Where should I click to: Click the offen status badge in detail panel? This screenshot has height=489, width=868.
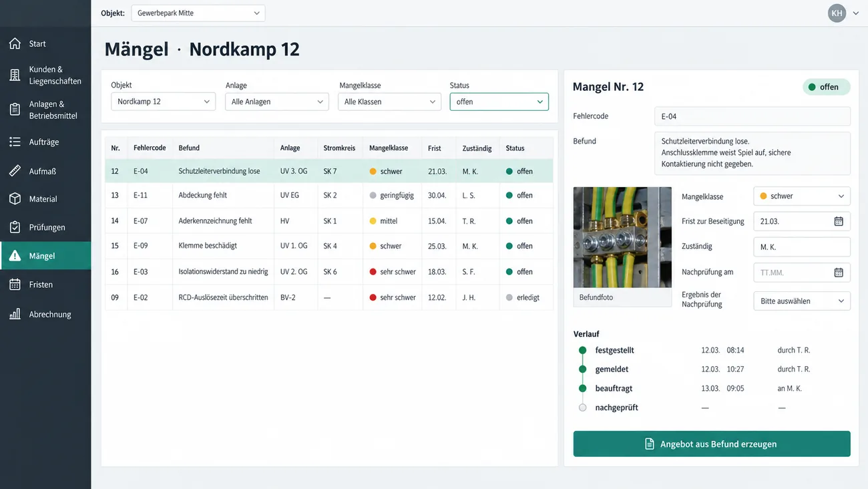(827, 87)
